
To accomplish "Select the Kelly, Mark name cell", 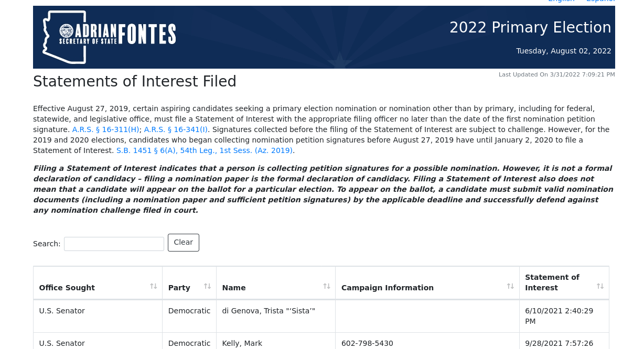I will [x=242, y=344].
